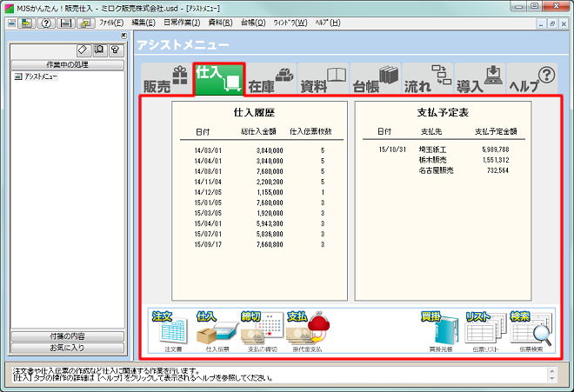Close the left side panel
The height and width of the screenshot is (392, 574).
(x=123, y=36)
